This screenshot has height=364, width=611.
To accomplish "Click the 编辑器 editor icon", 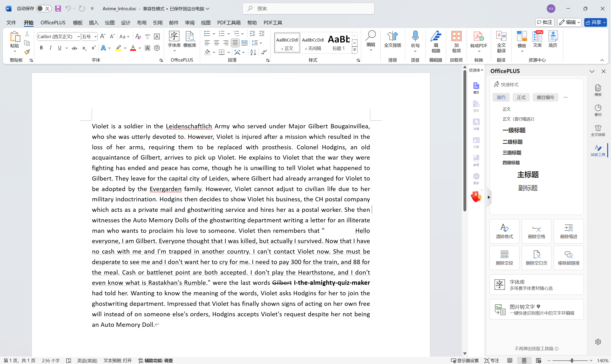I will coord(436,42).
